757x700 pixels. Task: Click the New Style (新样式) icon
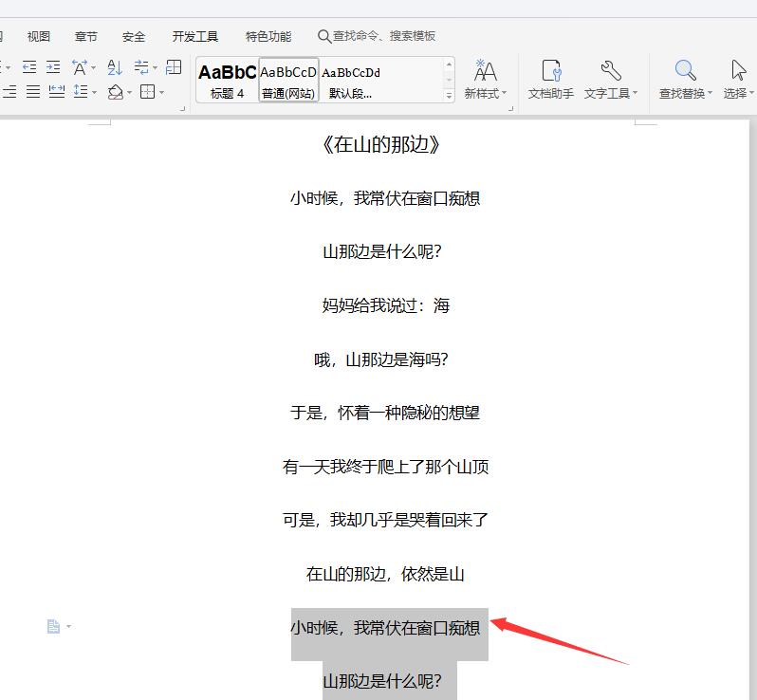[485, 71]
